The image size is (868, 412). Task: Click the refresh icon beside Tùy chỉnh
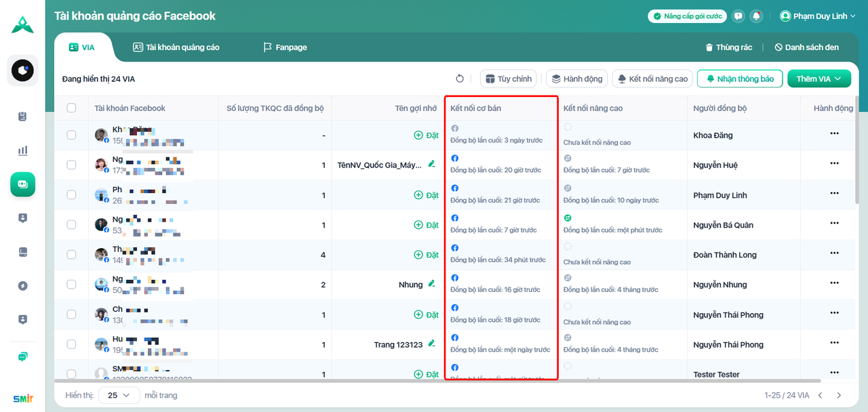pyautogui.click(x=460, y=79)
